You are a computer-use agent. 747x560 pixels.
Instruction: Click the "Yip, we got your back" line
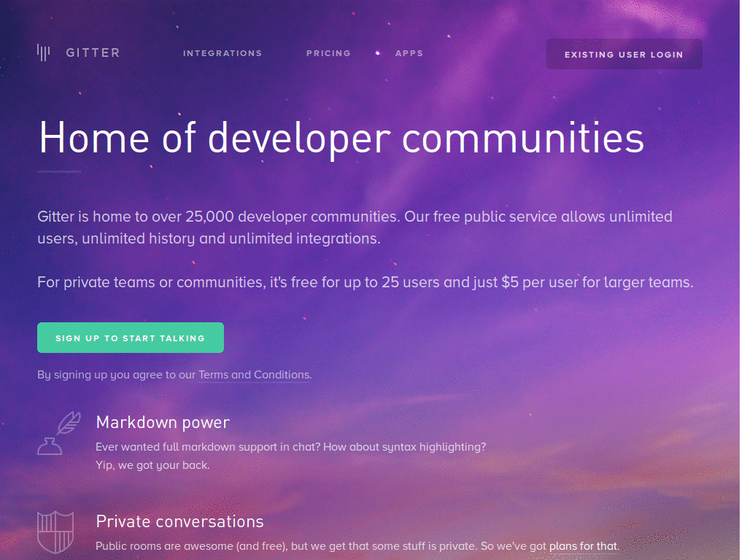152,465
